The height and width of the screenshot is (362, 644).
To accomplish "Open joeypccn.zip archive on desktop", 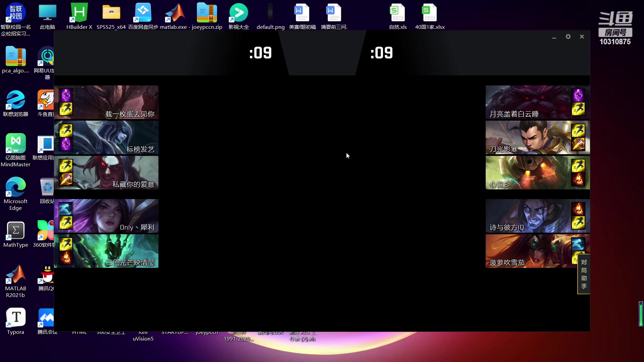I will click(207, 16).
